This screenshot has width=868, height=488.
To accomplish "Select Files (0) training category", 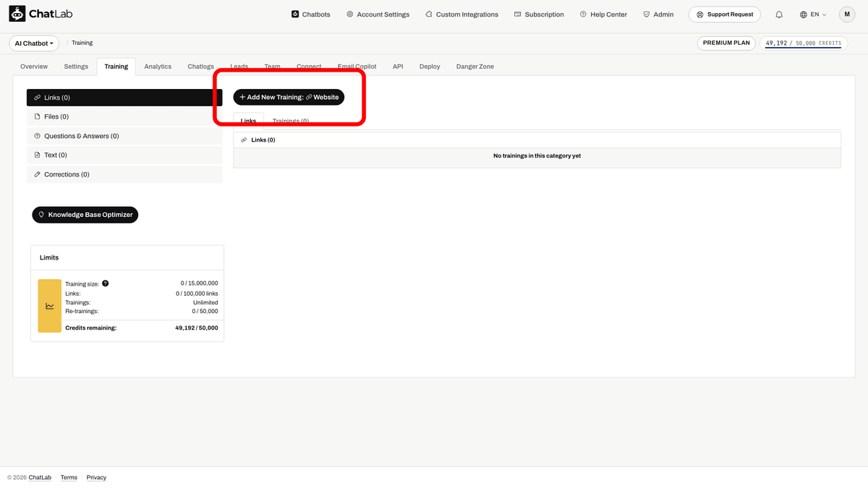I will point(124,116).
